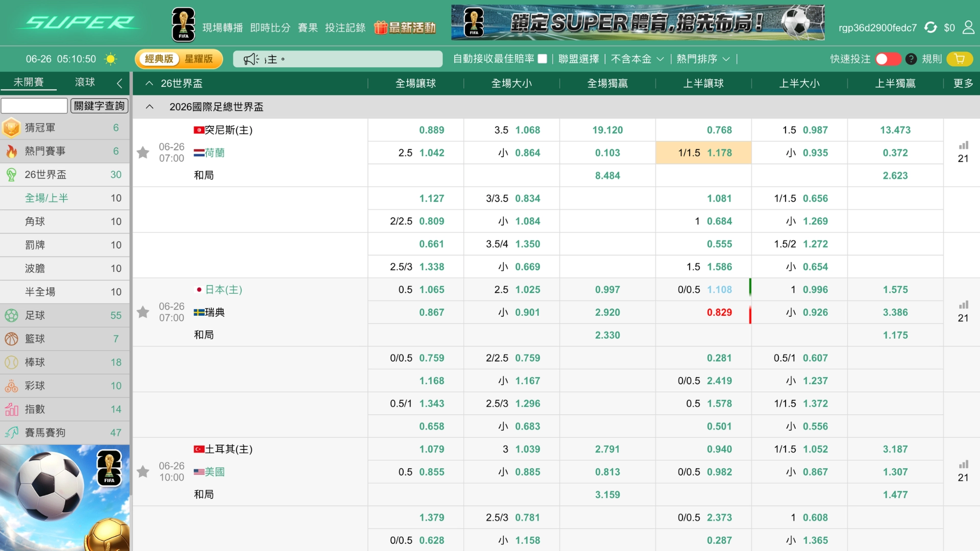Open stats chart for 土耳其 vs 美國
980x551 pixels.
[x=963, y=465]
